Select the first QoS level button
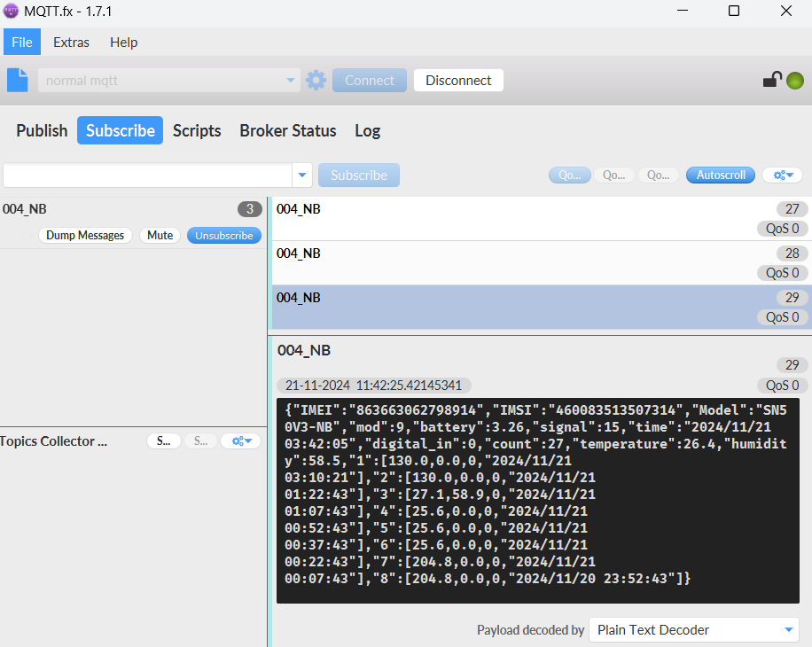The width and height of the screenshot is (812, 647). tap(570, 175)
